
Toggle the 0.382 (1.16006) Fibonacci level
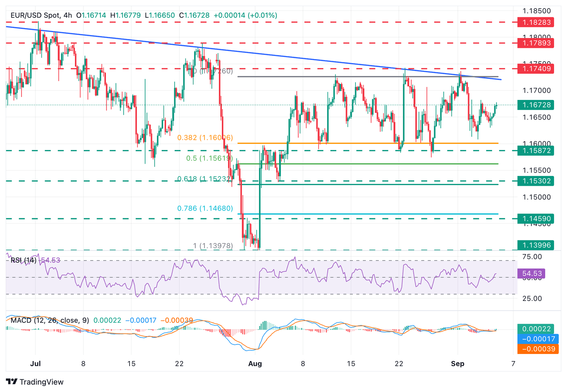click(205, 137)
